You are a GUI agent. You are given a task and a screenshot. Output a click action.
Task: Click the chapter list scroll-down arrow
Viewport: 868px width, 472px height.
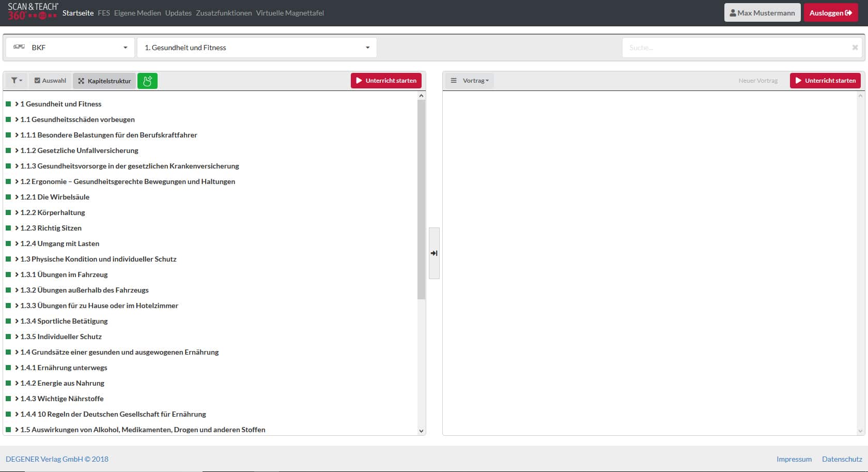[421, 431]
